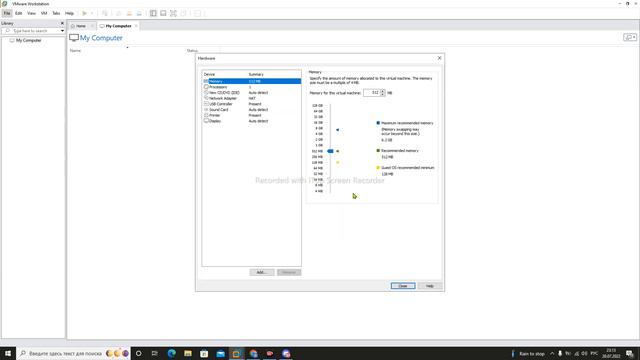Click the Name column header
The width and height of the screenshot is (640, 360).
(76, 51)
